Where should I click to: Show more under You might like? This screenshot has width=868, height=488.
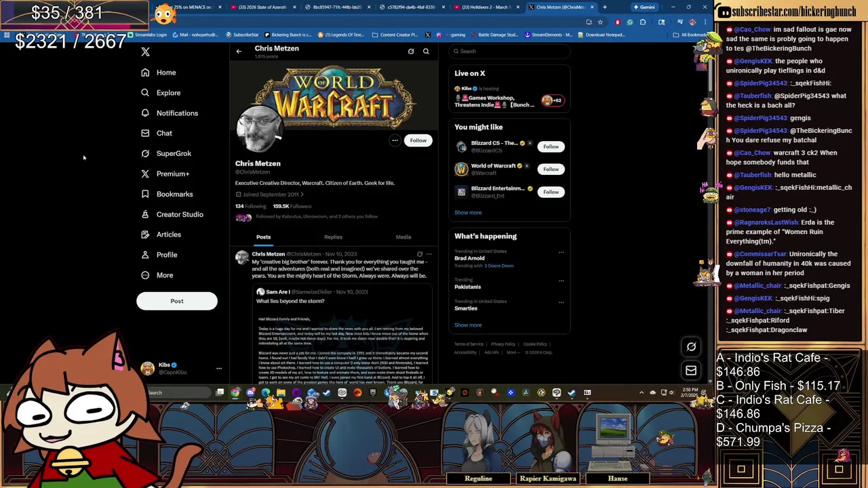coord(468,213)
